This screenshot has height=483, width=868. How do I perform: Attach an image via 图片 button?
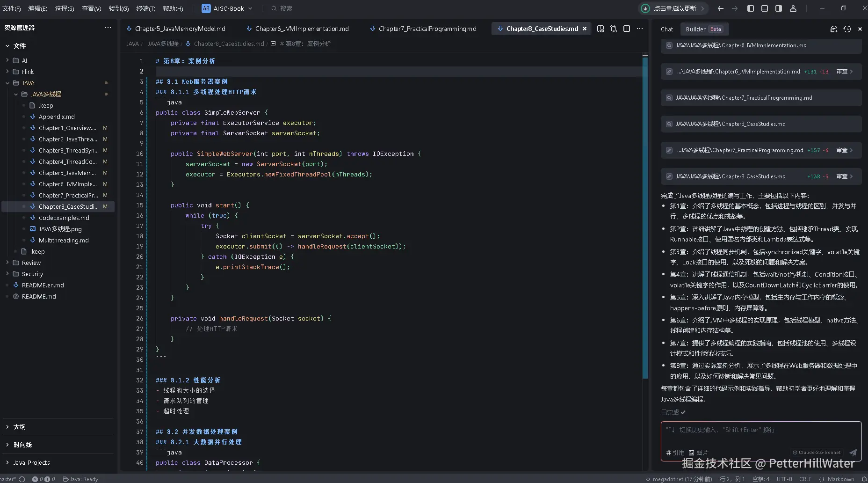[698, 453]
